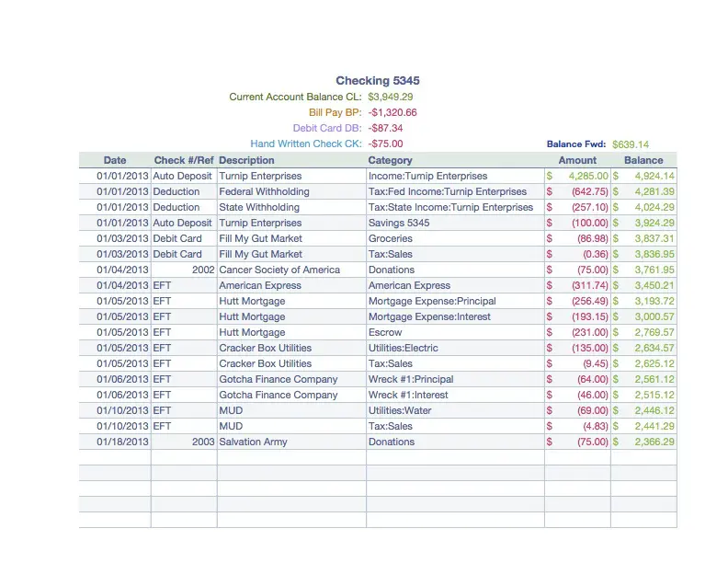This screenshot has width=728, height=563.
Task: Select the Category column header
Action: click(x=391, y=160)
